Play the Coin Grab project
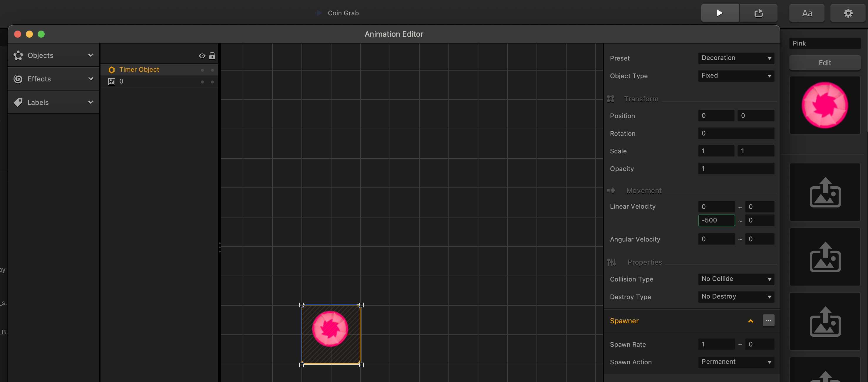Viewport: 868px width, 382px height. (x=719, y=13)
